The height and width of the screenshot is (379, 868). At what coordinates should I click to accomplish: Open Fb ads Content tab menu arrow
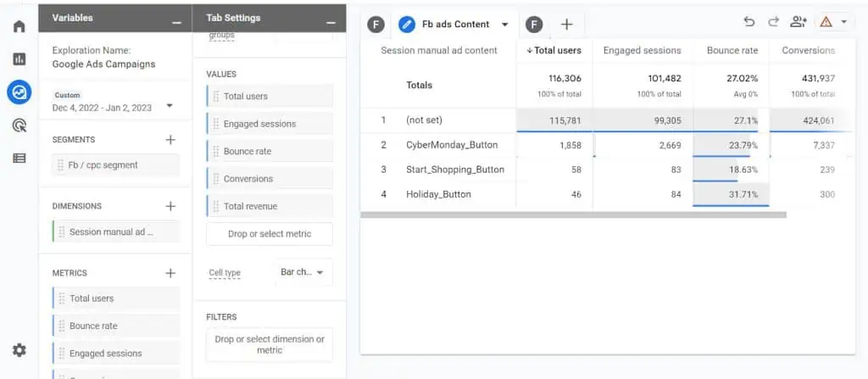click(504, 25)
